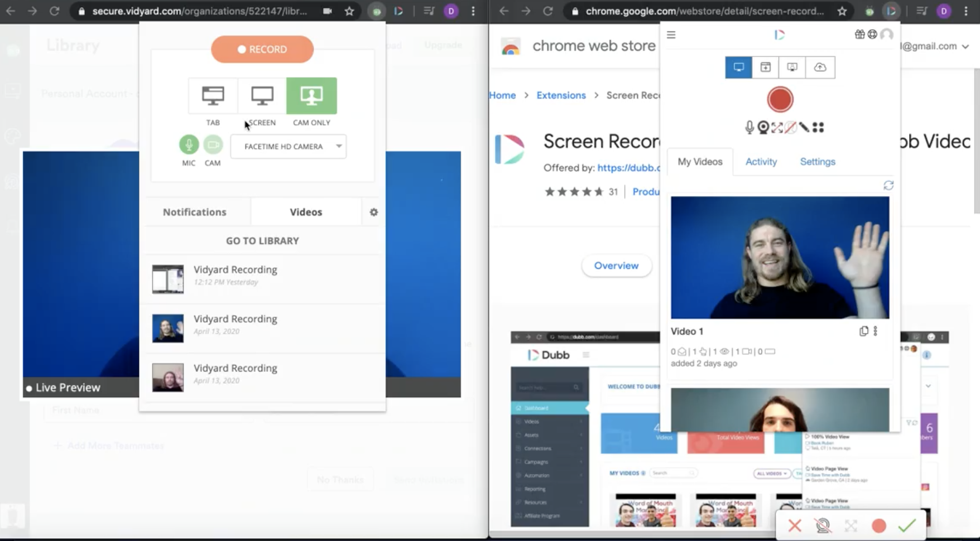The image size is (980, 541).
Task: Click the gift icon in Dubb popup
Action: [860, 35]
